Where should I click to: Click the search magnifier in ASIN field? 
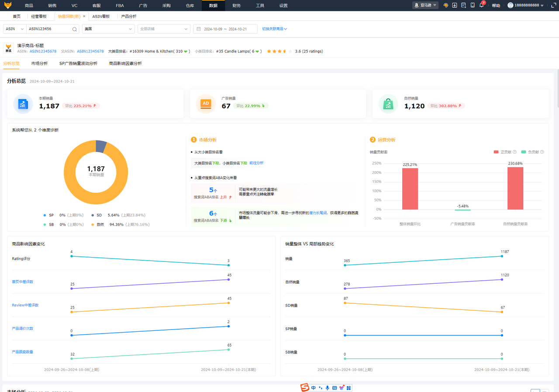pyautogui.click(x=75, y=29)
